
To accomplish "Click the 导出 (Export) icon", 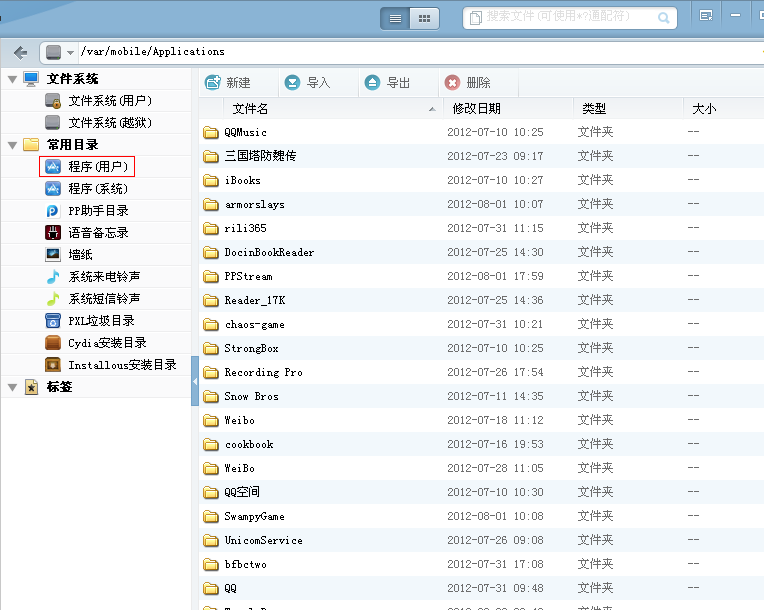I will (x=373, y=83).
